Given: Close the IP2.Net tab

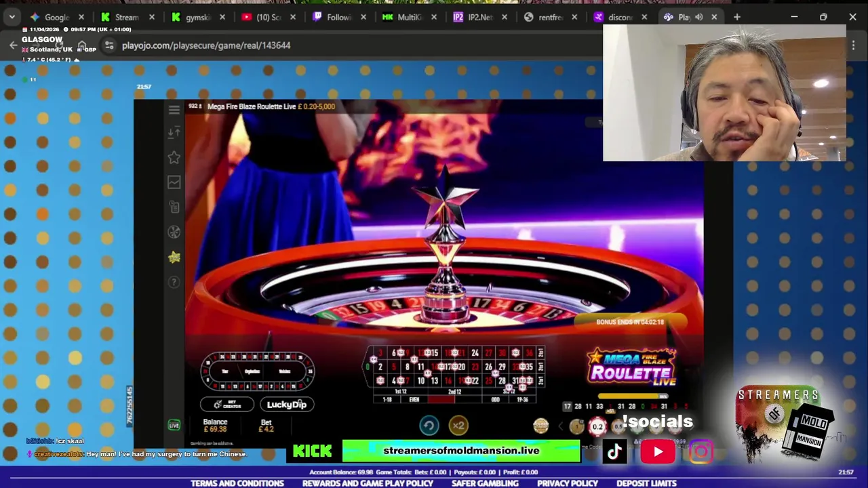Looking at the screenshot, I should 505,17.
